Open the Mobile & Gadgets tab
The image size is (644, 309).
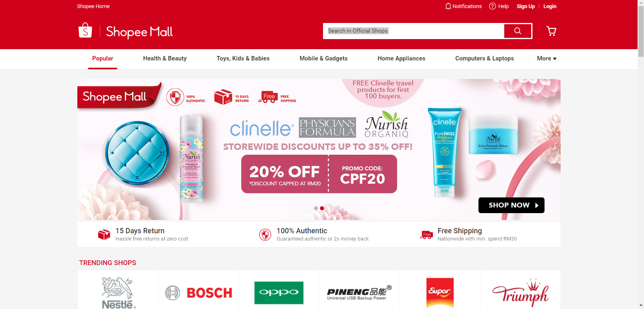(323, 58)
